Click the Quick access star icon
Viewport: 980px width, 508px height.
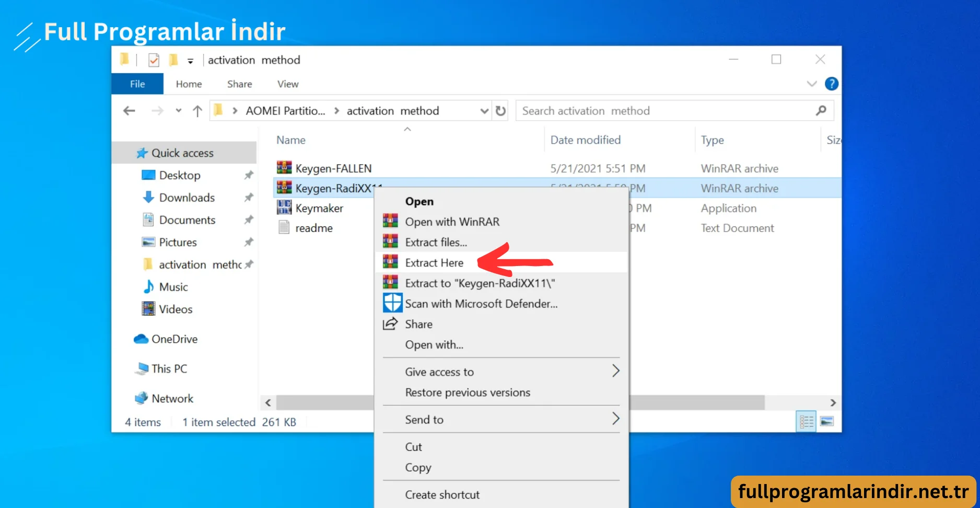tap(142, 153)
